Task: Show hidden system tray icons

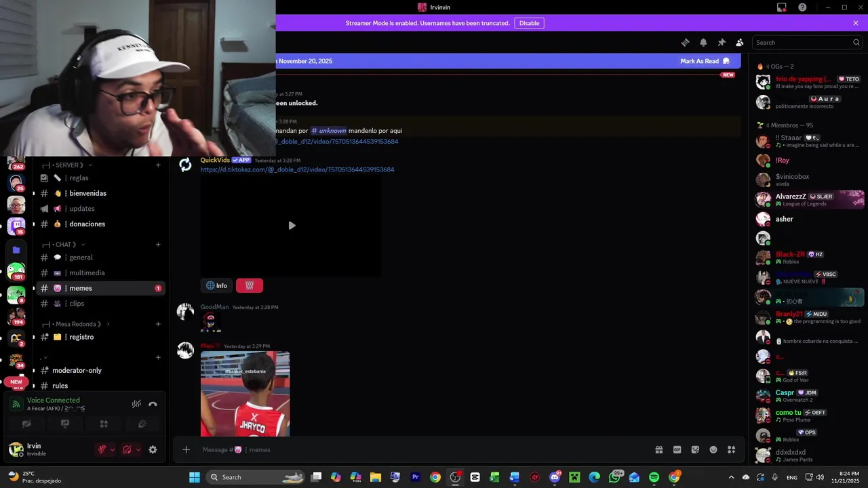Action: (731, 477)
